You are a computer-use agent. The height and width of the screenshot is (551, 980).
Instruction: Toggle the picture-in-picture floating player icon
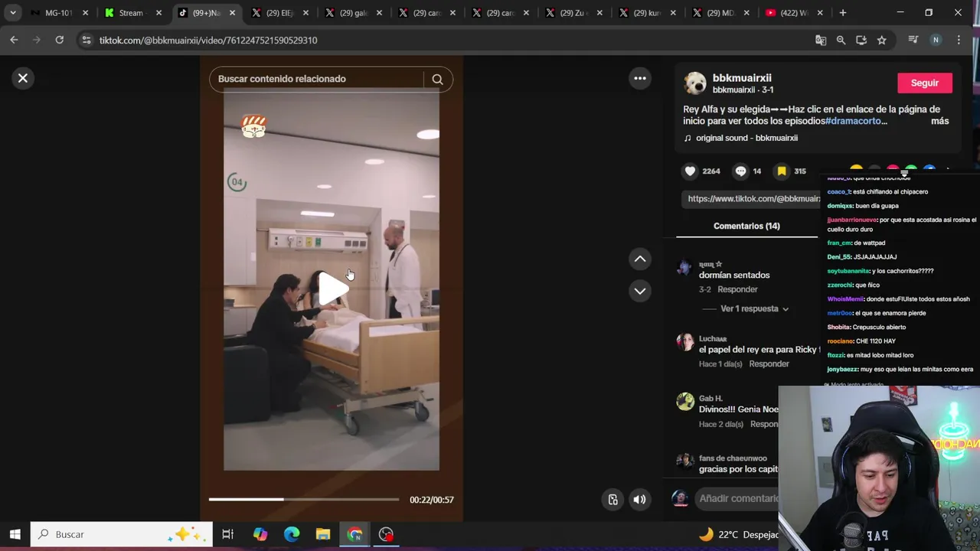tap(612, 500)
